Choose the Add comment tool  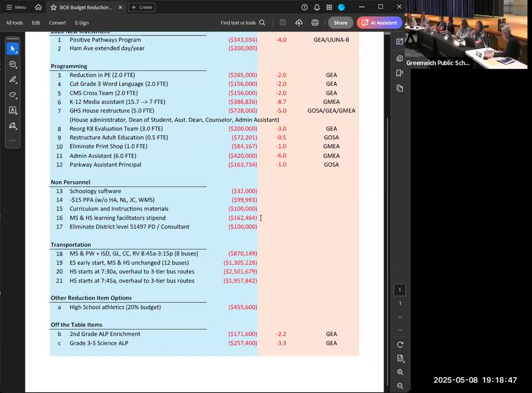coord(13,64)
